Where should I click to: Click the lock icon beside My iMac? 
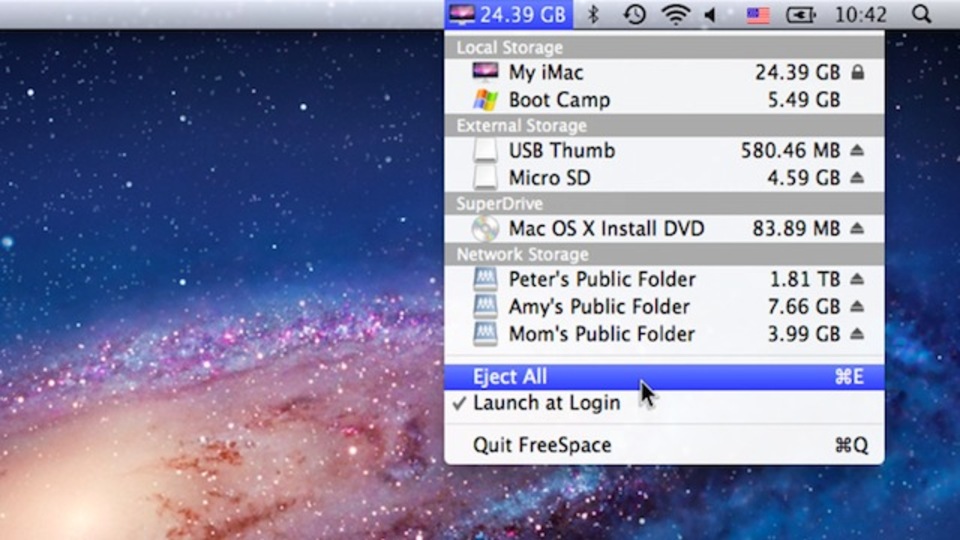click(858, 72)
